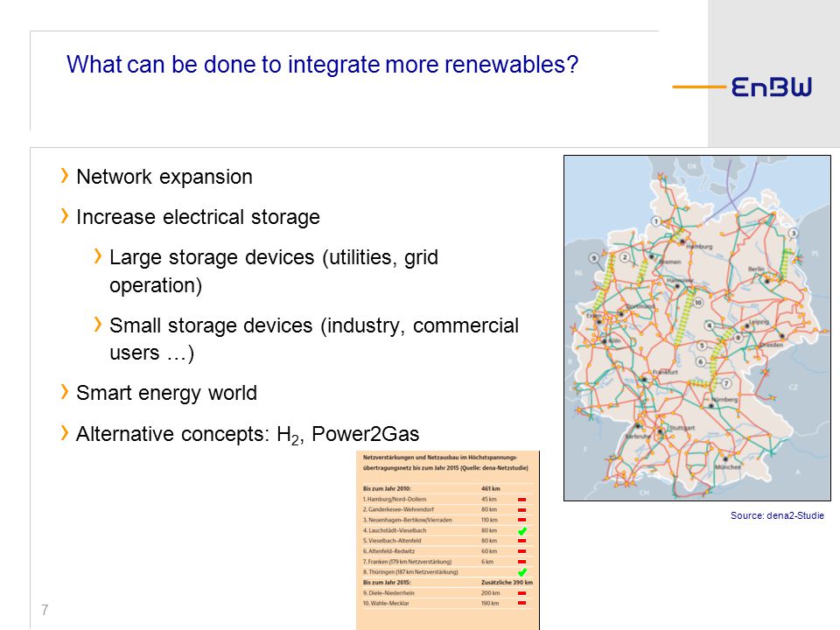This screenshot has width=840, height=630.
Task: Click the red status mark in the Franken row
Action: [521, 562]
